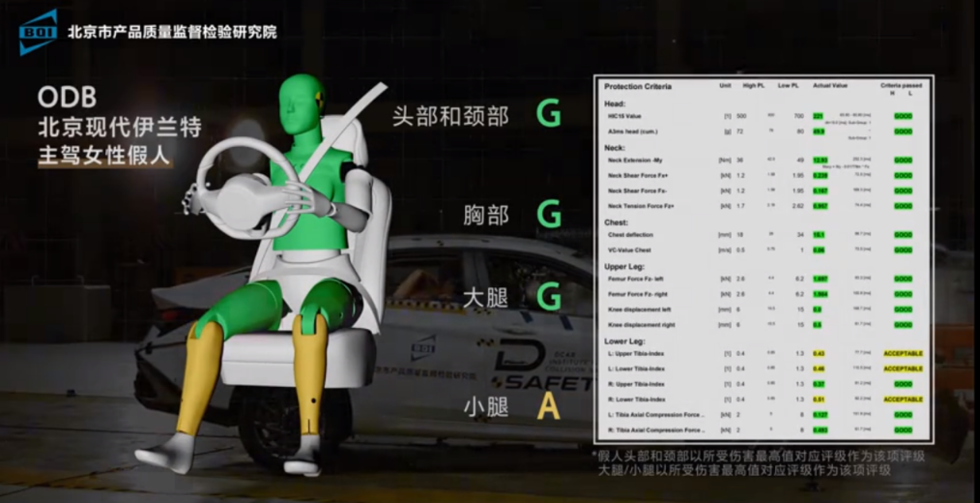Click ACCEPTABLE badge for L: Lower Tibia-Index
The image size is (980, 503).
click(x=903, y=370)
